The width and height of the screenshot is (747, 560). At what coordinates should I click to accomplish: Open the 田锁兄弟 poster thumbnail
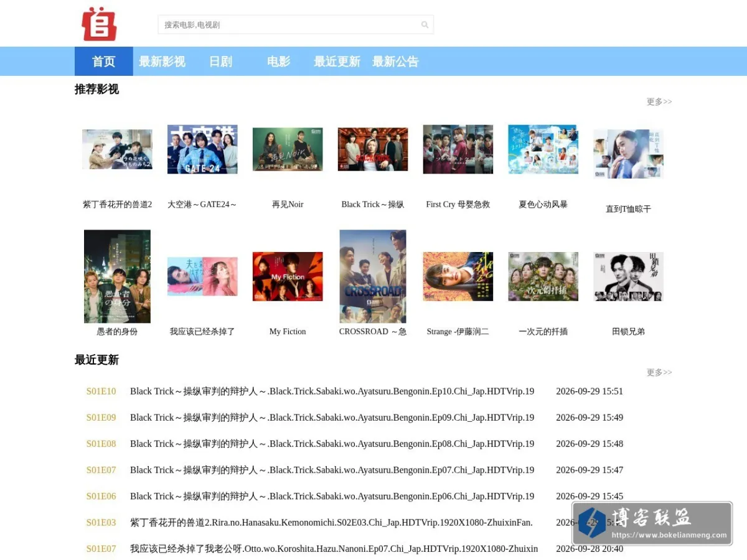[629, 276]
